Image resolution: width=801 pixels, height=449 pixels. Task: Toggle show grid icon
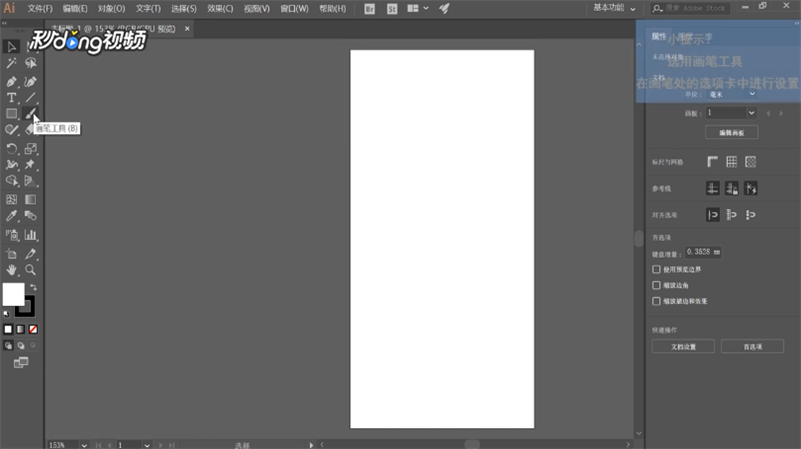coord(732,162)
